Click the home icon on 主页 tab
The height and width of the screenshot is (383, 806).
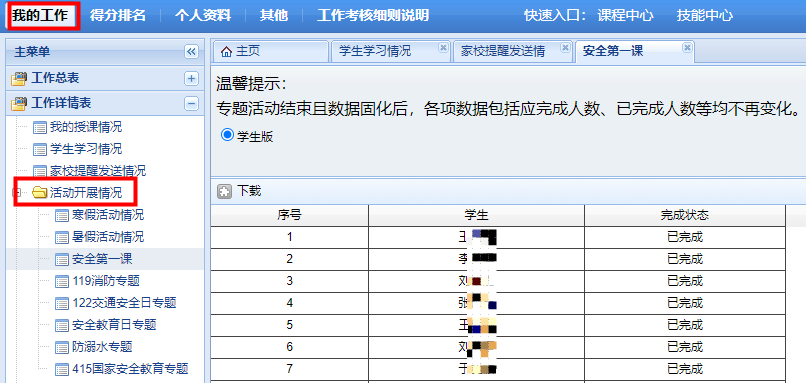point(226,51)
